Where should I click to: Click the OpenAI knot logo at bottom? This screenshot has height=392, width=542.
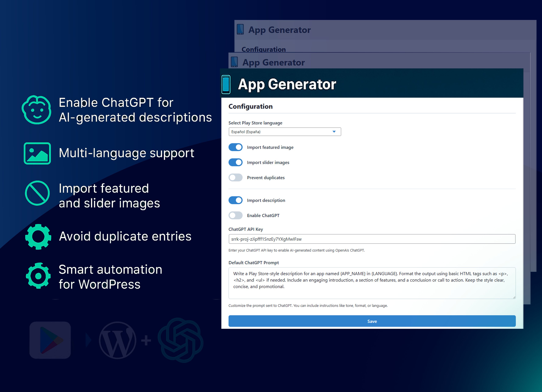point(181,340)
